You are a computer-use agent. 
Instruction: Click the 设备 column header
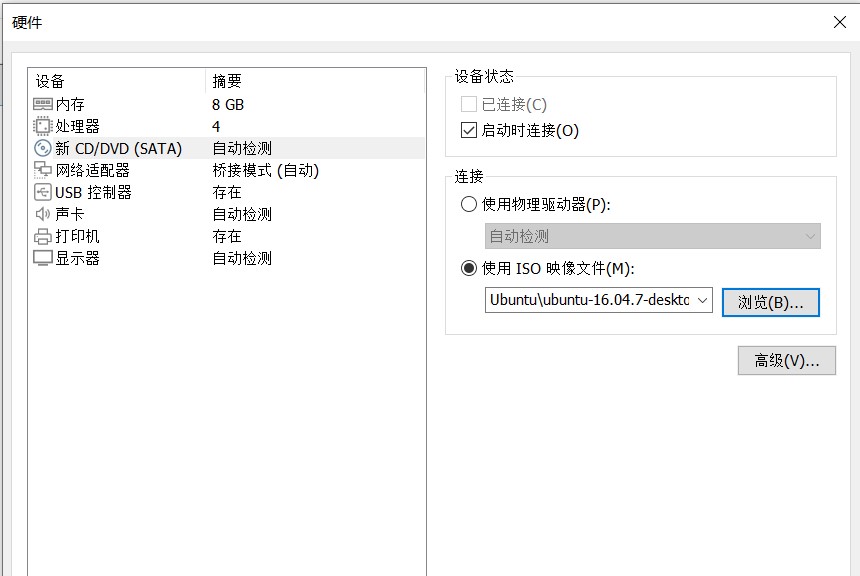click(x=50, y=81)
